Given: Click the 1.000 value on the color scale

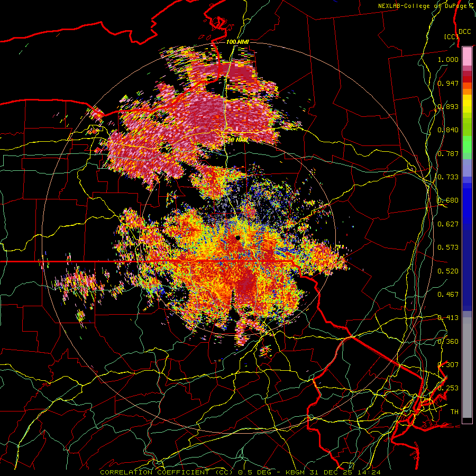Looking at the screenshot, I should pyautogui.click(x=448, y=59).
